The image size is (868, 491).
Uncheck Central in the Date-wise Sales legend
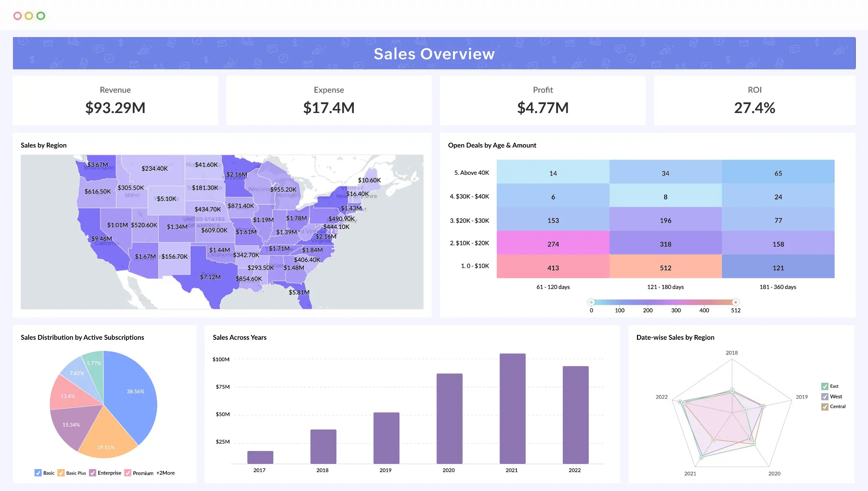coord(825,406)
